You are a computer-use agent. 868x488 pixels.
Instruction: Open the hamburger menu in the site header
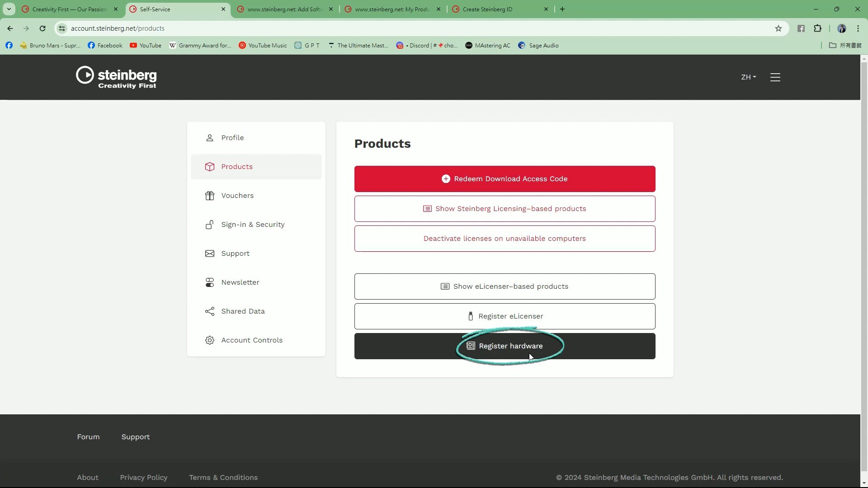pos(775,77)
